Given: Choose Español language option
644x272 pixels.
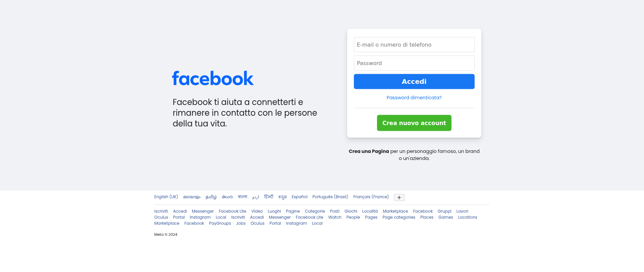Looking at the screenshot, I should click(299, 197).
